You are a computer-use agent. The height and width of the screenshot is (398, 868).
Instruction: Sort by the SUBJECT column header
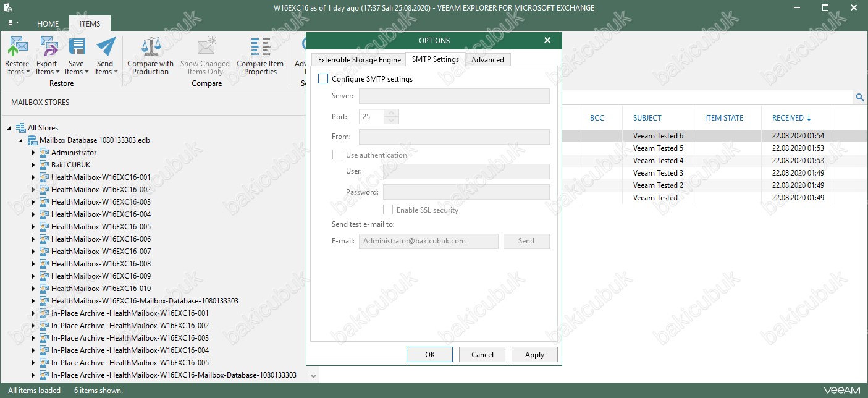647,117
